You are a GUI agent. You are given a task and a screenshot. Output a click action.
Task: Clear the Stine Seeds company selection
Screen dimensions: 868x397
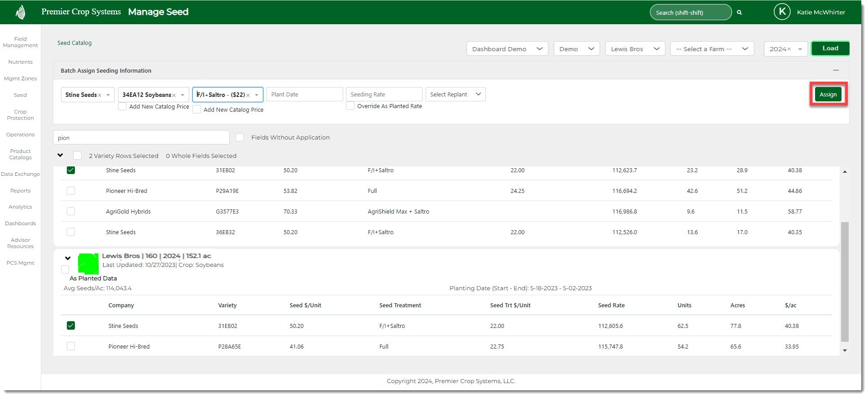[x=100, y=95]
